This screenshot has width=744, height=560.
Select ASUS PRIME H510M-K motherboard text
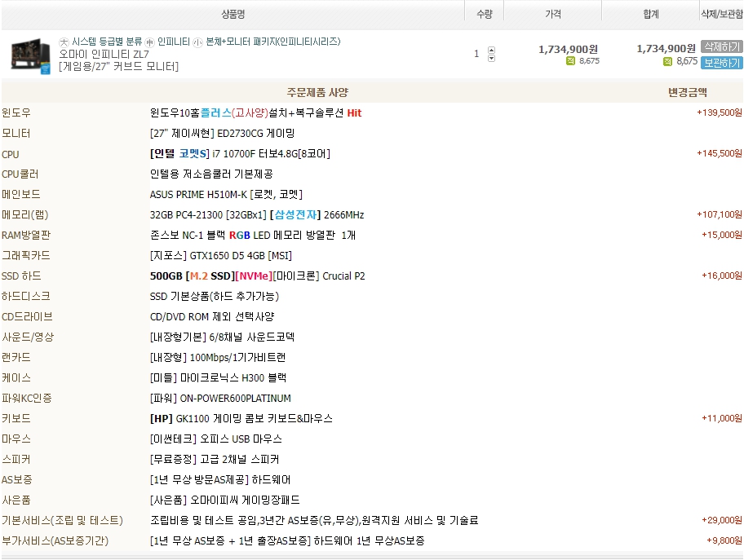(x=226, y=195)
